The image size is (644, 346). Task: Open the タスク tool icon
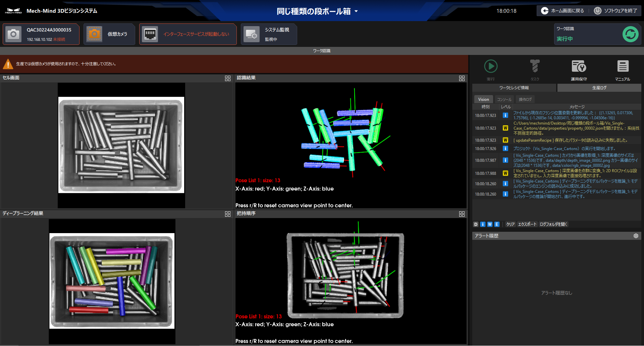coord(535,66)
